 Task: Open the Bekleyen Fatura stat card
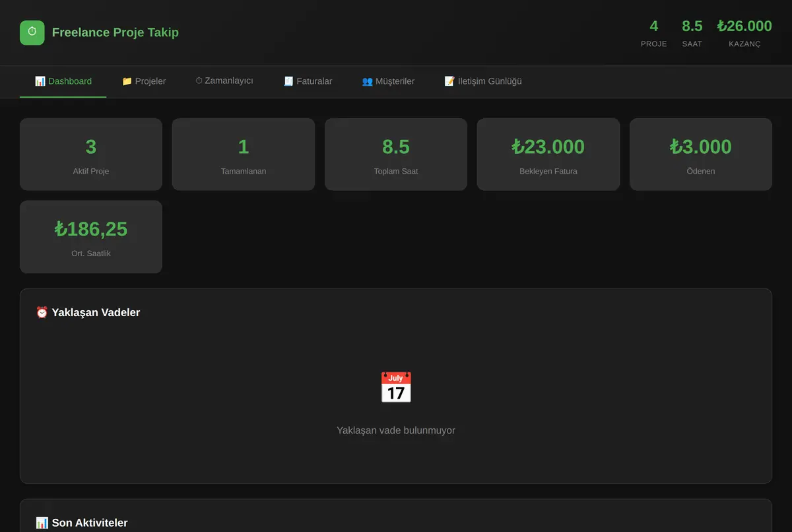click(x=548, y=154)
